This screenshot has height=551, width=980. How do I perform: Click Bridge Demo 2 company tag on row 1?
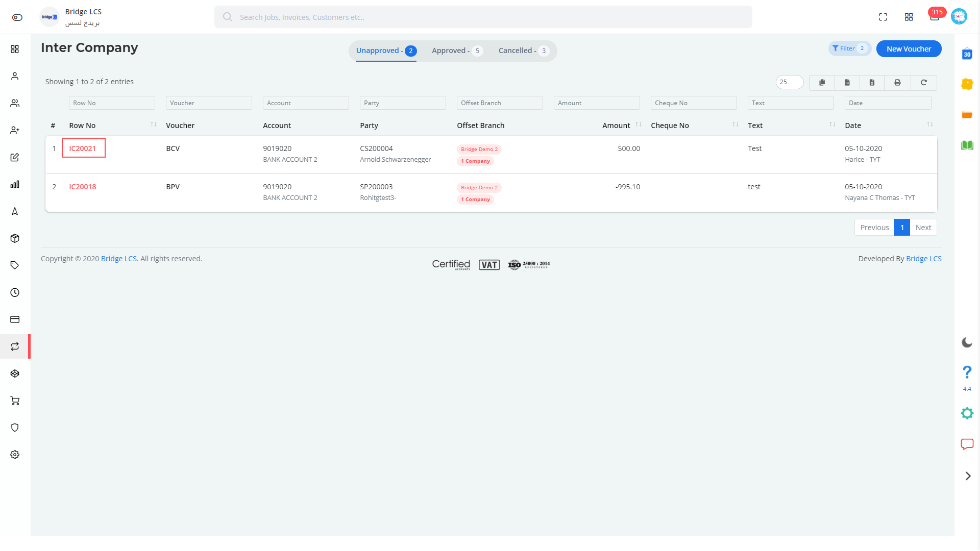(x=479, y=148)
